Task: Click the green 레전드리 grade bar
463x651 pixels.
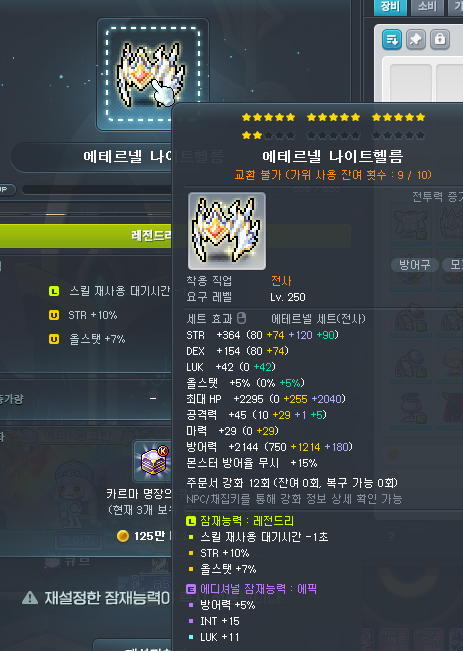Action: point(86,236)
